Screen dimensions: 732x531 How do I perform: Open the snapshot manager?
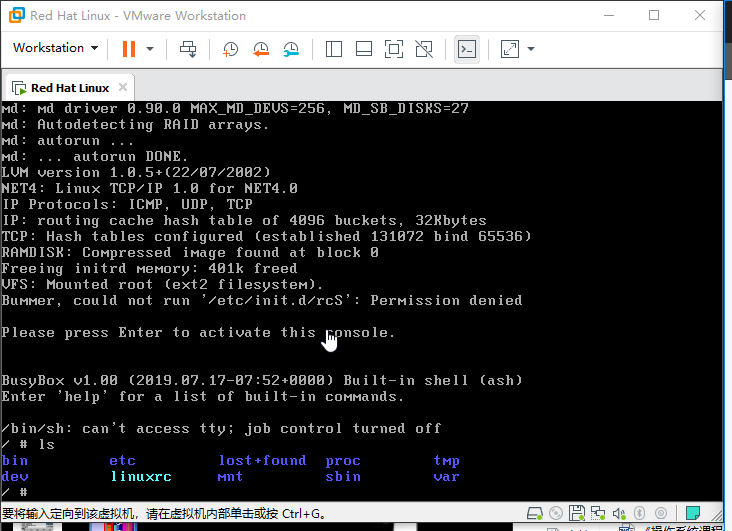[x=291, y=49]
